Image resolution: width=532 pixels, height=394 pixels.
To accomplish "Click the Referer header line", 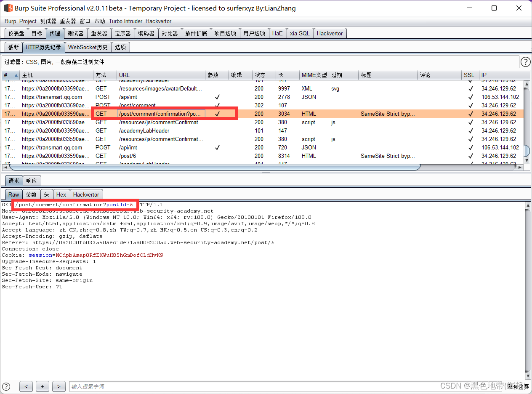I will point(138,242).
